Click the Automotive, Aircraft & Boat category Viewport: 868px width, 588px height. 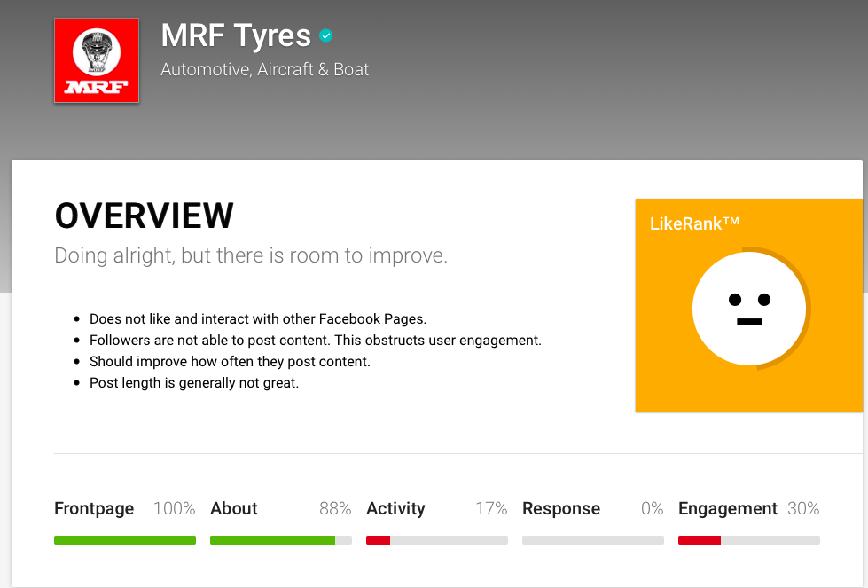[264, 69]
